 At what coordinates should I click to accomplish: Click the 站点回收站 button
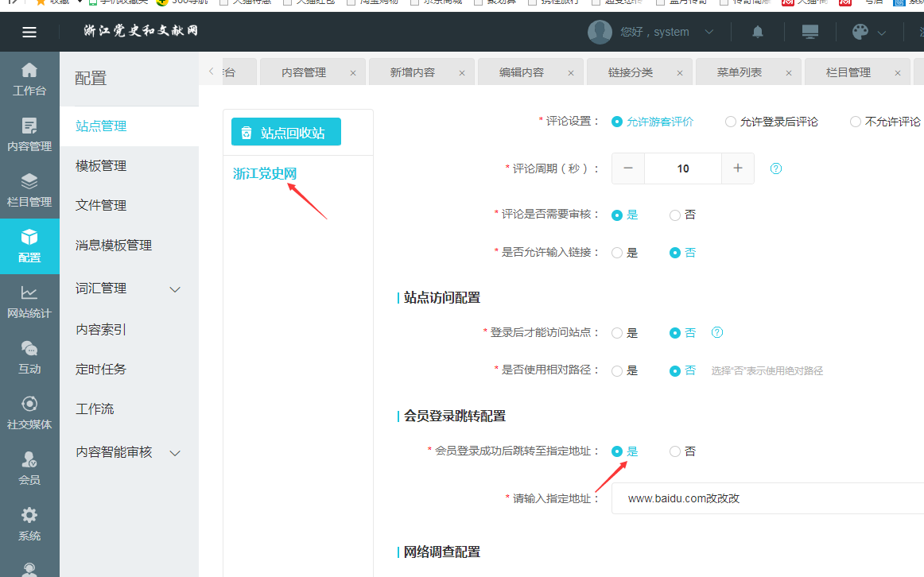pyautogui.click(x=285, y=133)
